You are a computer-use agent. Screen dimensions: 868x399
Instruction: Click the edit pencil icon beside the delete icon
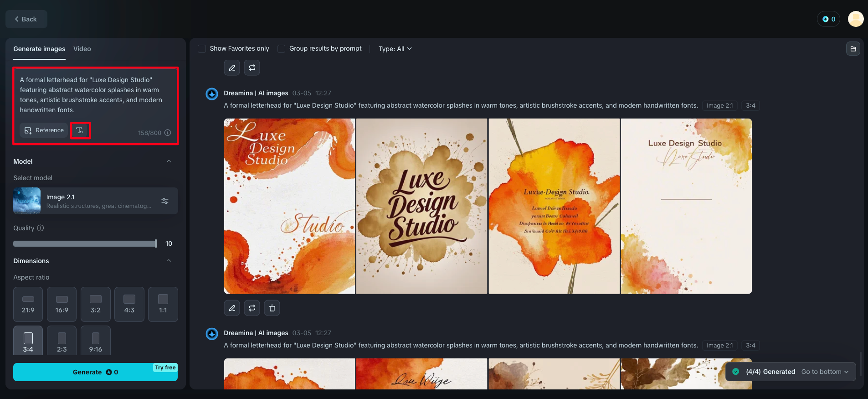(232, 308)
